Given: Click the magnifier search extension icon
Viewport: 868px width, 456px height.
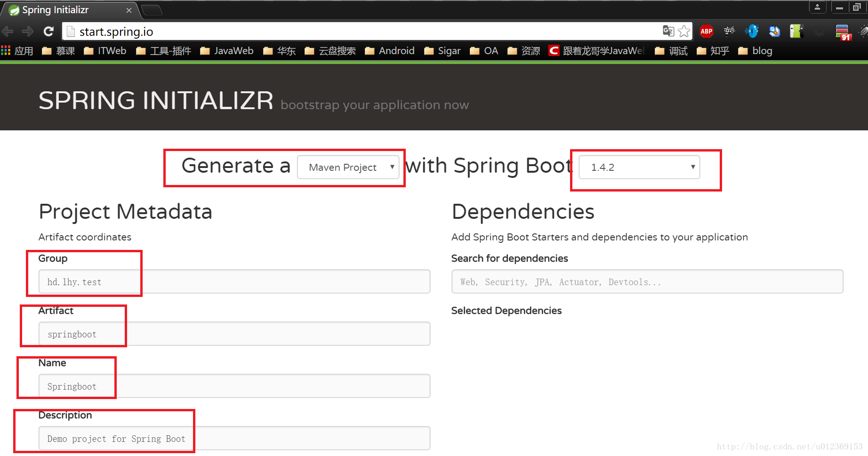Looking at the screenshot, I should pyautogui.click(x=774, y=31).
